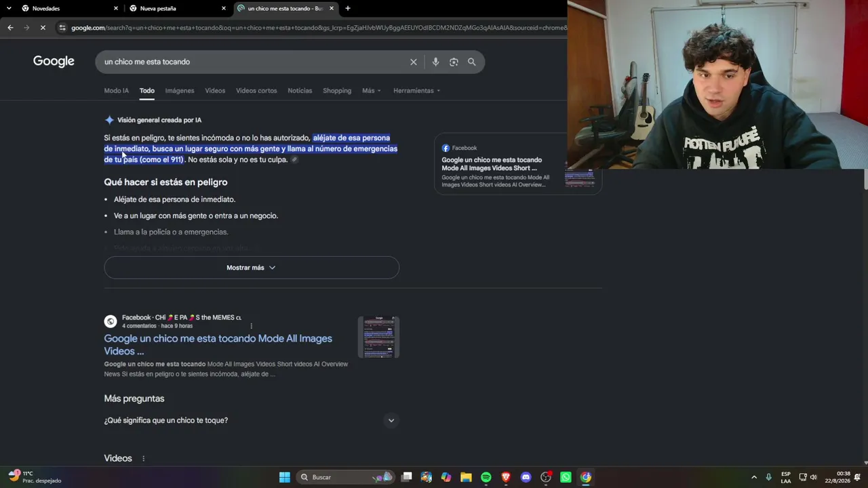868x488 pixels.
Task: Open Brave browser from the taskbar
Action: pos(506,477)
